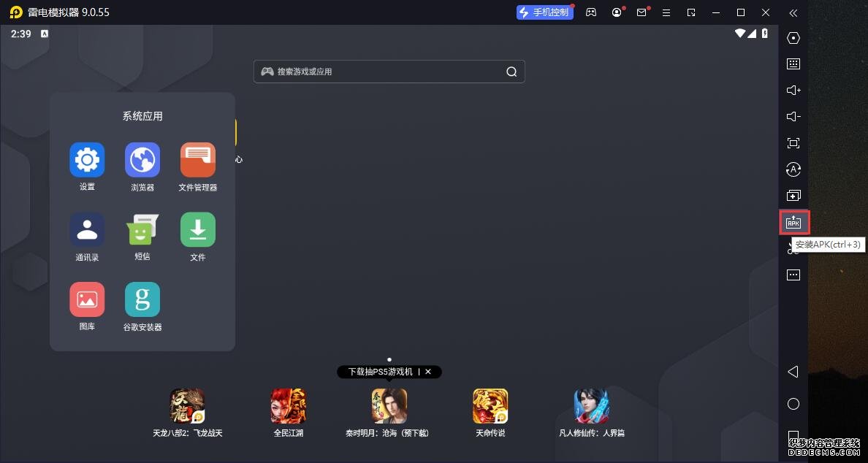The height and width of the screenshot is (463, 868).
Task: Open the mail notifications icon
Action: (642, 12)
